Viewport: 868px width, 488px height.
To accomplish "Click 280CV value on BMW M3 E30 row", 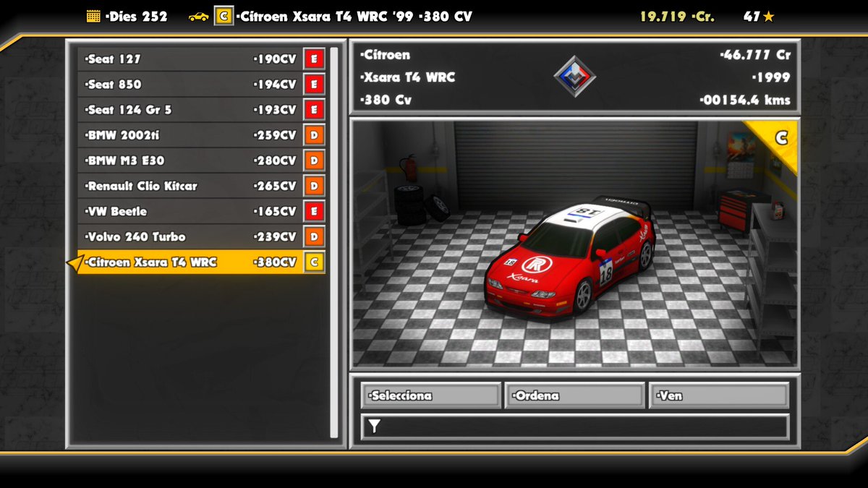I will (275, 160).
